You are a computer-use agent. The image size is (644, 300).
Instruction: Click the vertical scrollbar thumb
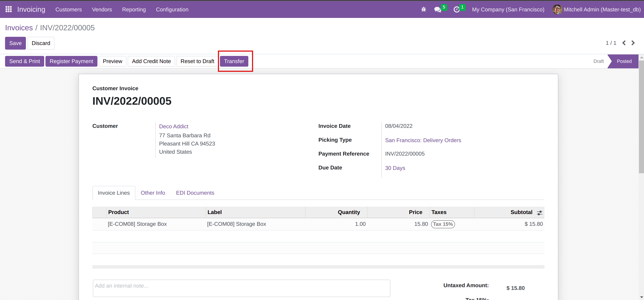[641, 116]
